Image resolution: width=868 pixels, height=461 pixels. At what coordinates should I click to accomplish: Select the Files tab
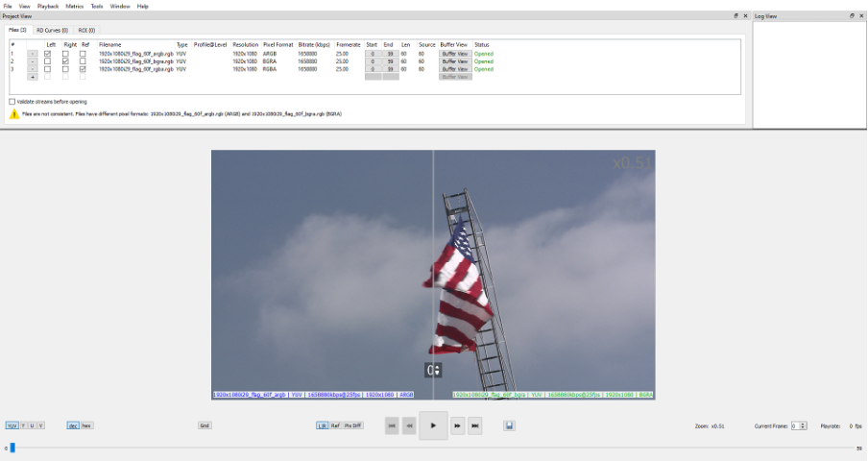pyautogui.click(x=17, y=30)
